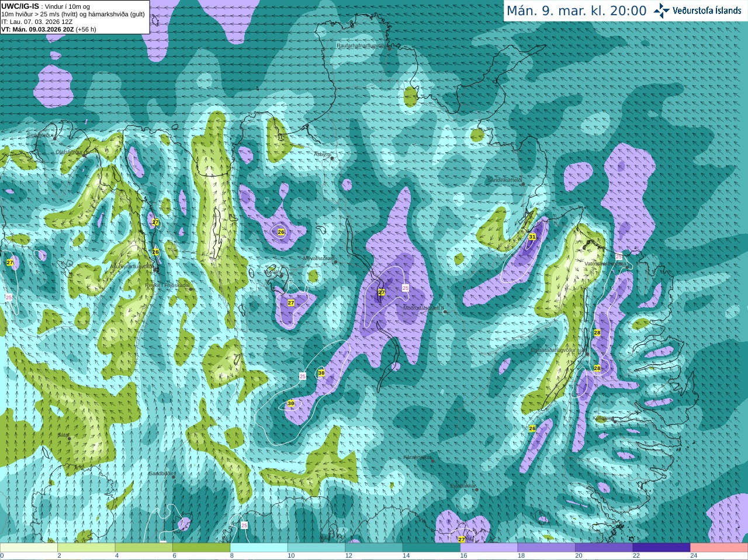Click the Ólafsfjörður station label
748x560 pixels.
coord(69,152)
